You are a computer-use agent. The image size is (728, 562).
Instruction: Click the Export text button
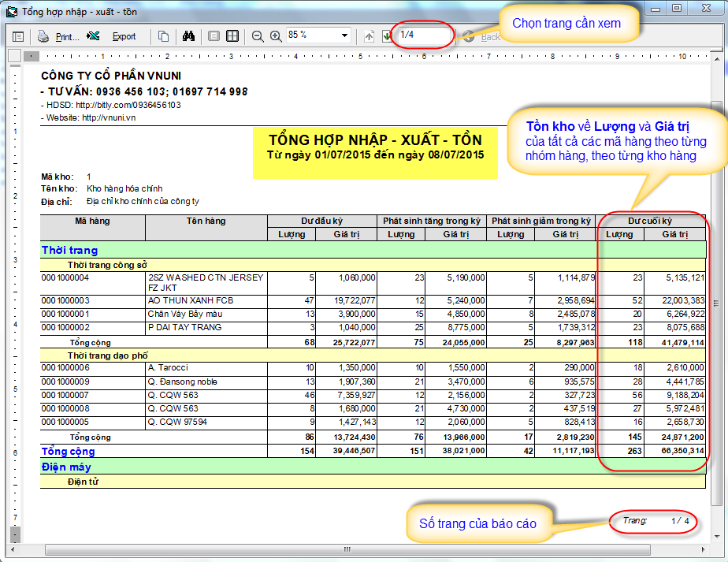(x=124, y=36)
